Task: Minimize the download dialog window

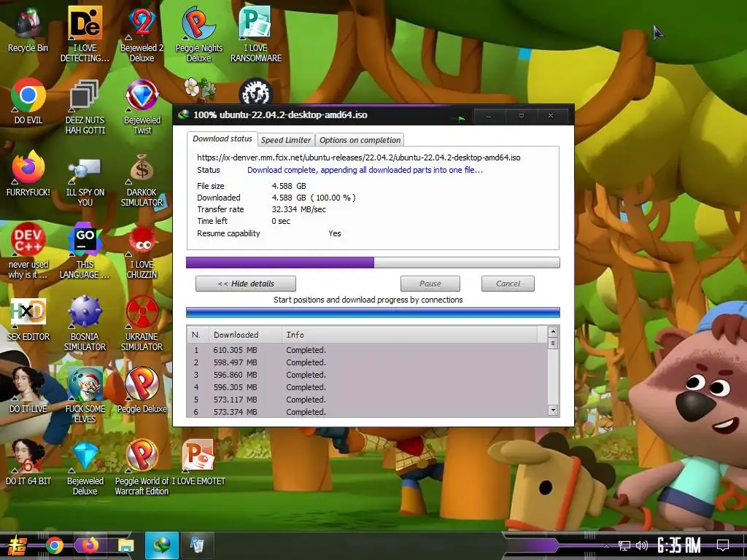Action: [489, 116]
